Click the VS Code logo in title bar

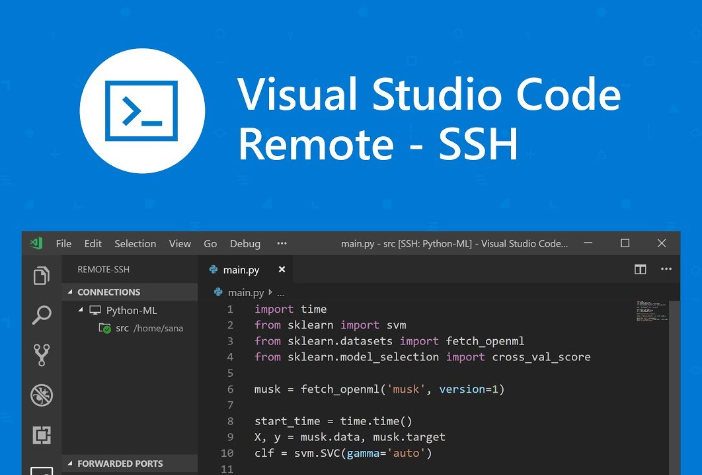pyautogui.click(x=37, y=243)
